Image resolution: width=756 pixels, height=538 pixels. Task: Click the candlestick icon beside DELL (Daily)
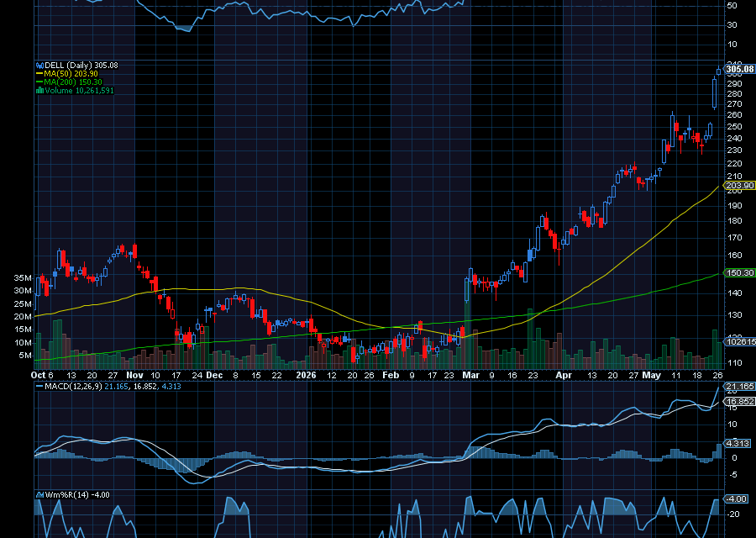(40, 65)
